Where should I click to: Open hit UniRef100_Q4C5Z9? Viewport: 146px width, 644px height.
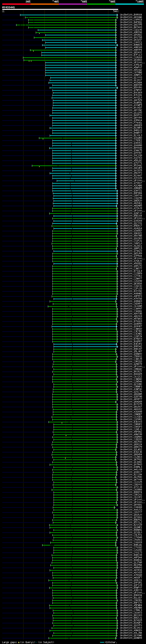pyautogui.click(x=131, y=100)
